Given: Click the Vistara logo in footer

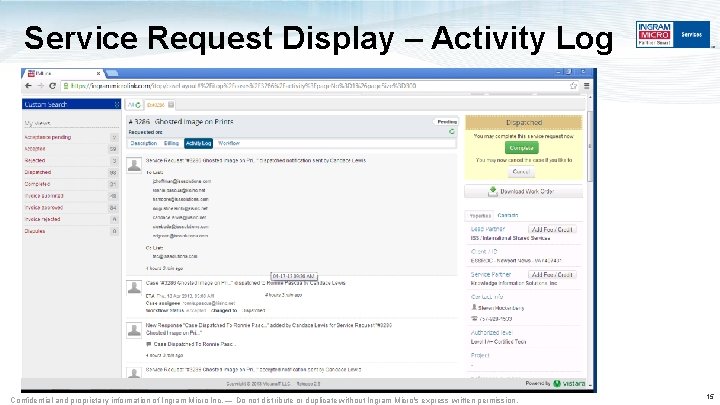Looking at the screenshot, I should point(569,383).
